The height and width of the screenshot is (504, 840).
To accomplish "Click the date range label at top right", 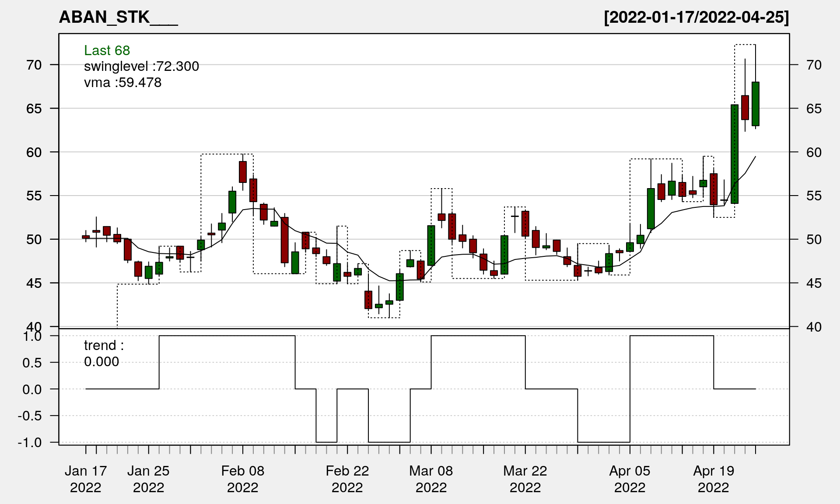I will tap(696, 17).
